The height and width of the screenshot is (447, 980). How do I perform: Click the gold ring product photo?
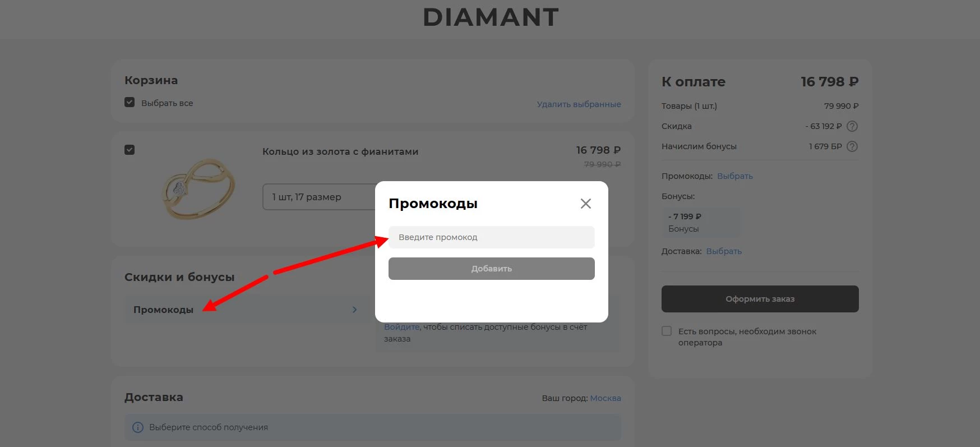click(197, 189)
